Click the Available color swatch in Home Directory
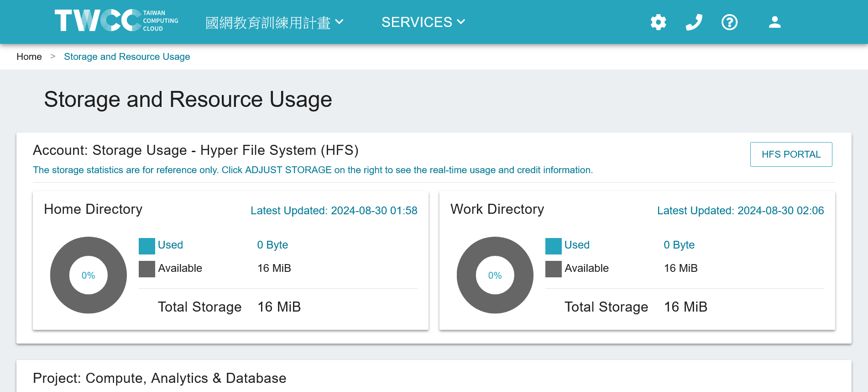Image resolution: width=868 pixels, height=392 pixels. click(x=147, y=269)
